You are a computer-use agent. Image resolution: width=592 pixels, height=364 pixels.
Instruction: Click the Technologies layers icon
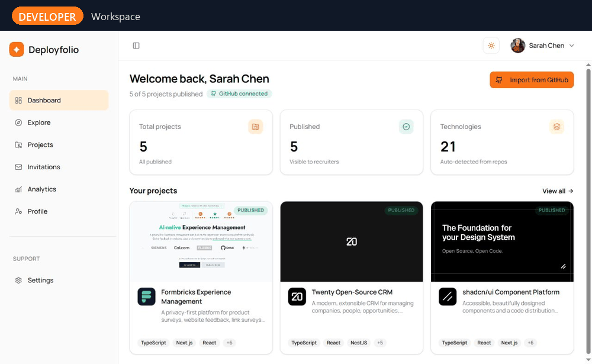tap(556, 127)
